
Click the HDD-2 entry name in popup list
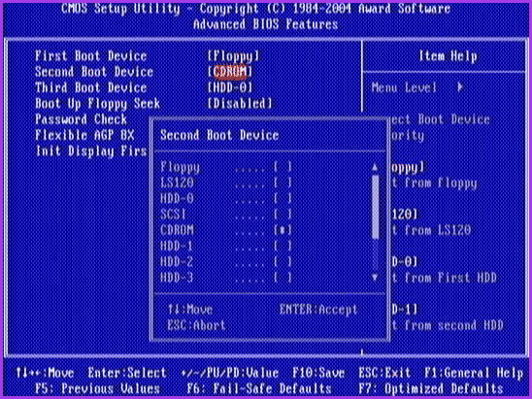(x=177, y=261)
